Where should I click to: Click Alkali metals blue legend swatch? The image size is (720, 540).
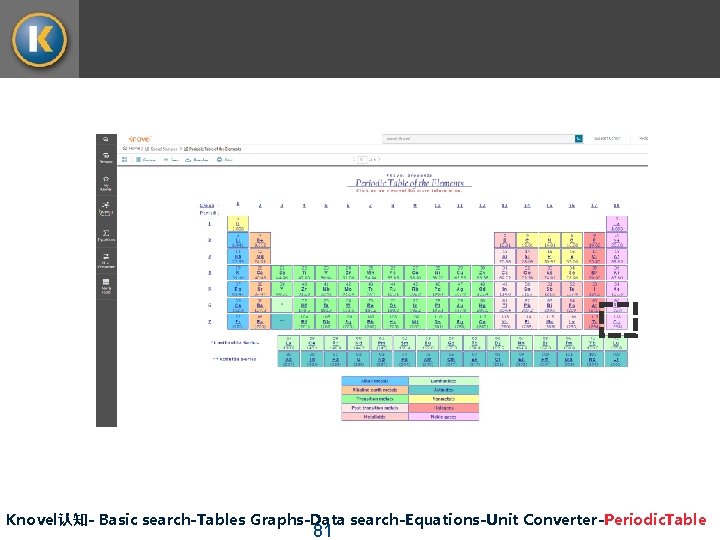(375, 381)
